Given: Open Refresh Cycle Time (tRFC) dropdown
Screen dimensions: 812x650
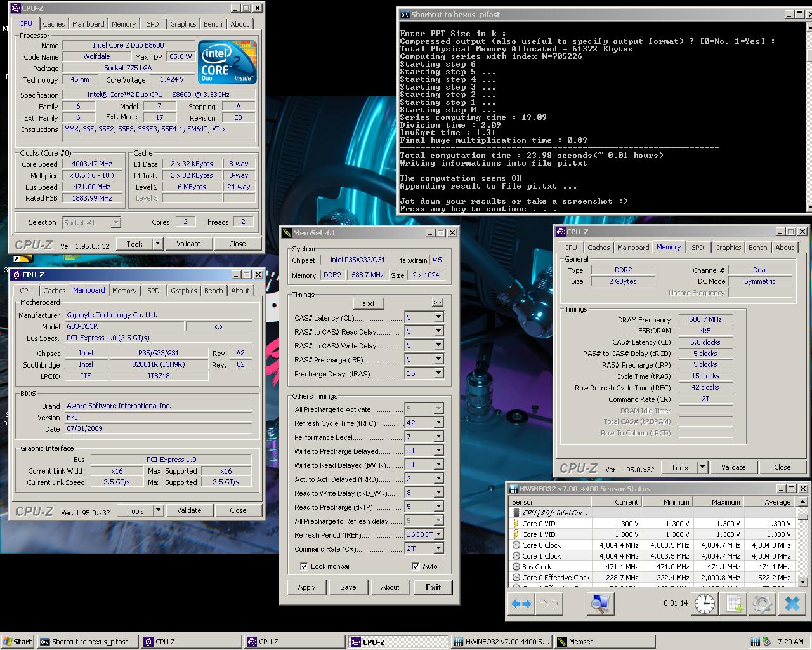Looking at the screenshot, I should 438,423.
